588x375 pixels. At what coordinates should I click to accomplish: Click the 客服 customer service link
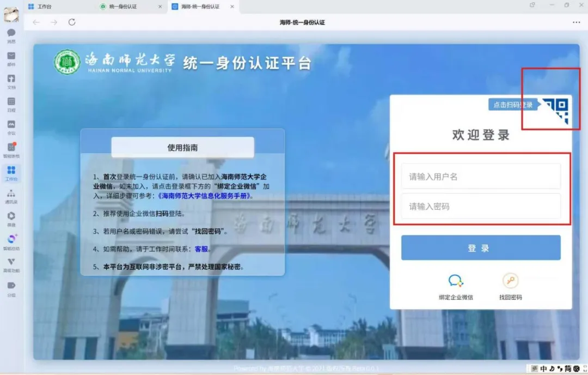pyautogui.click(x=201, y=249)
